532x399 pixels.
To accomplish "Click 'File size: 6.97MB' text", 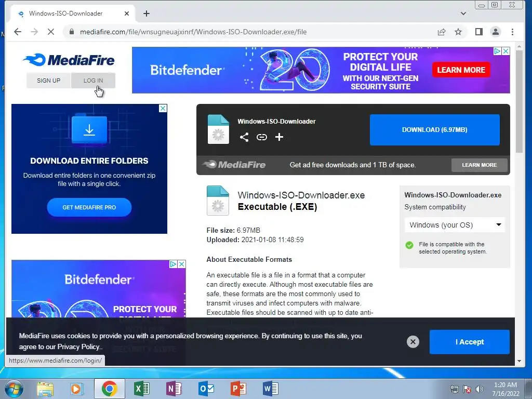I will click(233, 230).
